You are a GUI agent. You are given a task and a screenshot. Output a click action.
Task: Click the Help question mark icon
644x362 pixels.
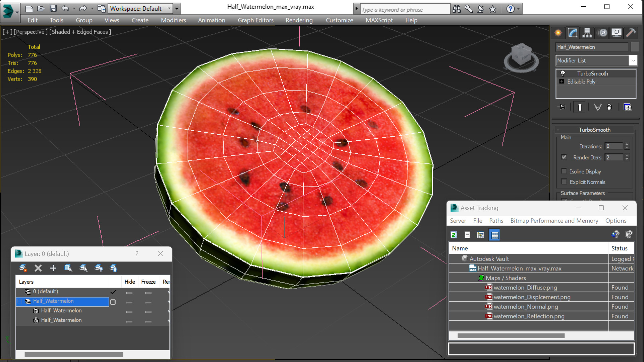pyautogui.click(x=510, y=9)
